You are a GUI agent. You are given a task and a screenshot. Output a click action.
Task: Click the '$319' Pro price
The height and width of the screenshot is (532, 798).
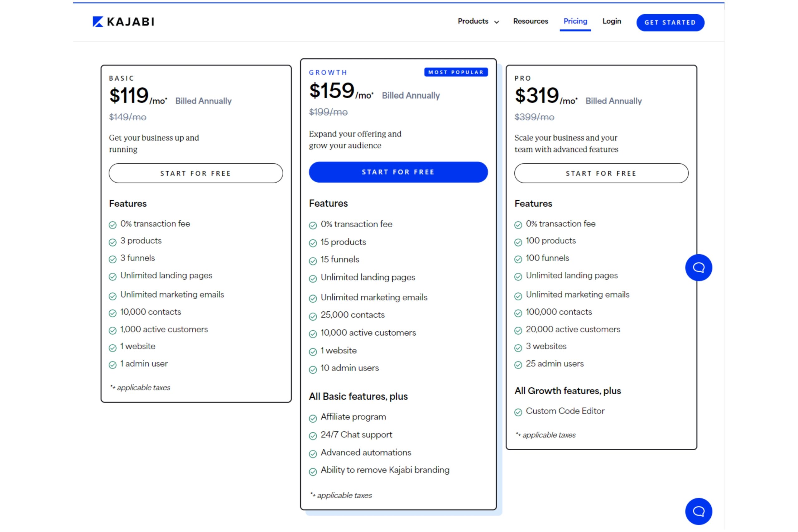tap(536, 95)
